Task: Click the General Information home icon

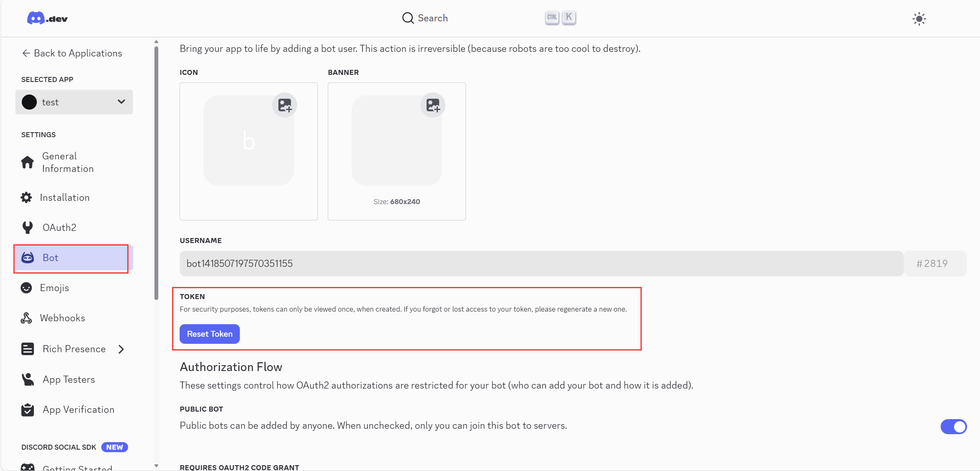Action: click(x=28, y=162)
